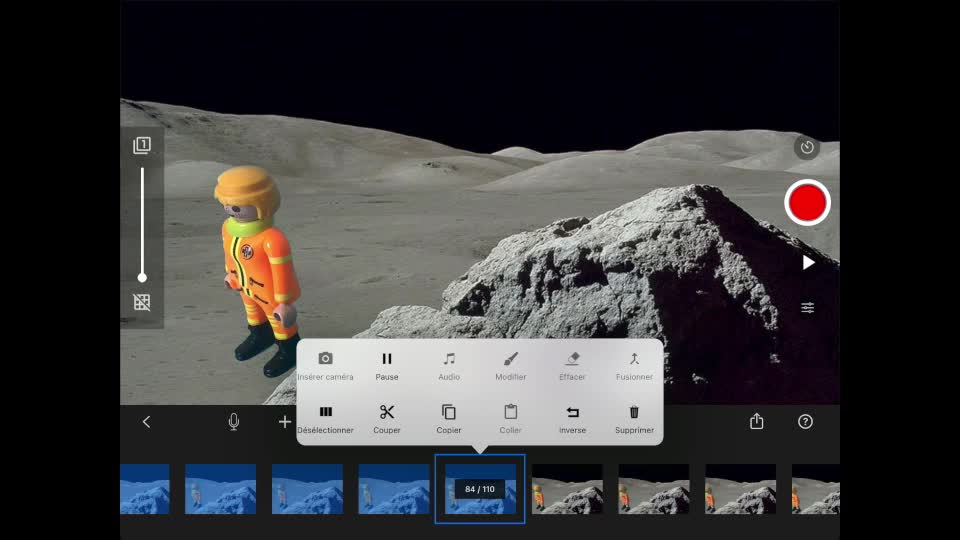This screenshot has width=960, height=540.
Task: Copy the frame using Copier
Action: click(x=449, y=412)
